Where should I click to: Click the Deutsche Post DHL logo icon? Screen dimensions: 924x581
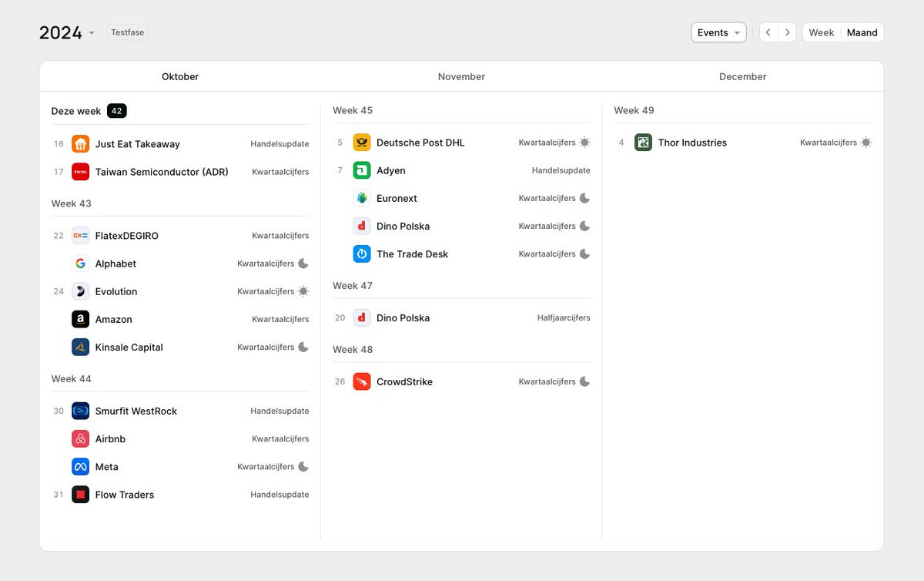point(362,143)
